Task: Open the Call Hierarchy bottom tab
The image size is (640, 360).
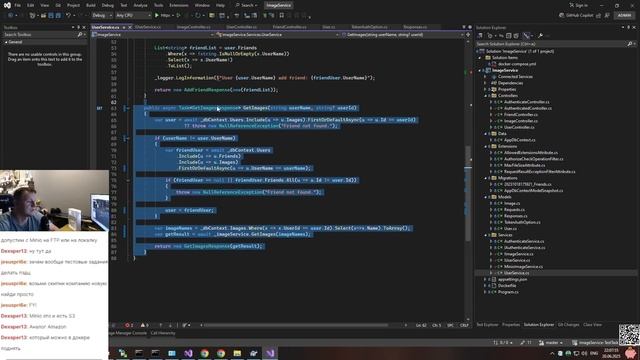Action: click(163, 333)
